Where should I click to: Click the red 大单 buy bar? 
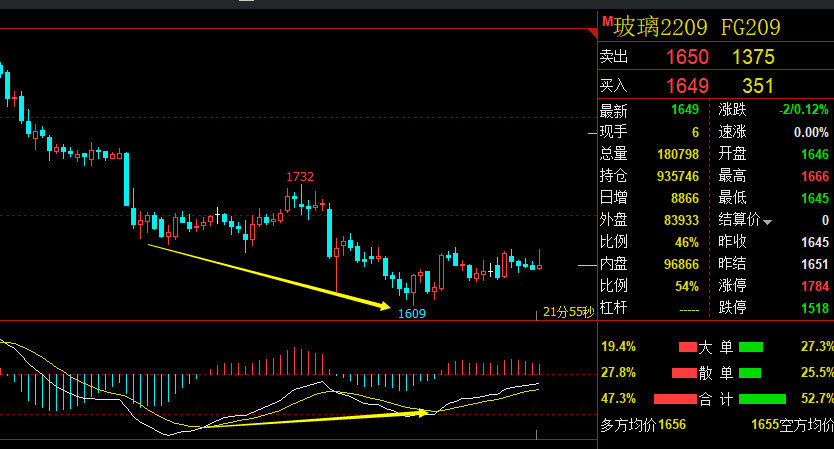coord(688,347)
